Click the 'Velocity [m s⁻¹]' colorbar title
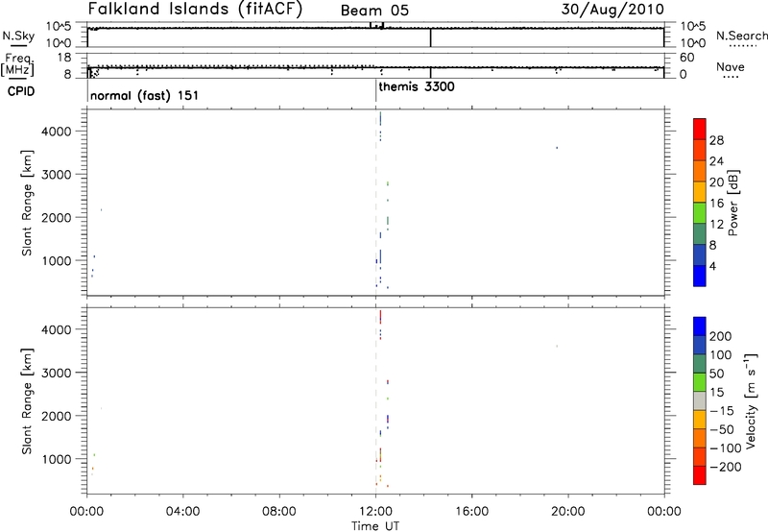The height and width of the screenshot is (532, 768). (x=751, y=400)
